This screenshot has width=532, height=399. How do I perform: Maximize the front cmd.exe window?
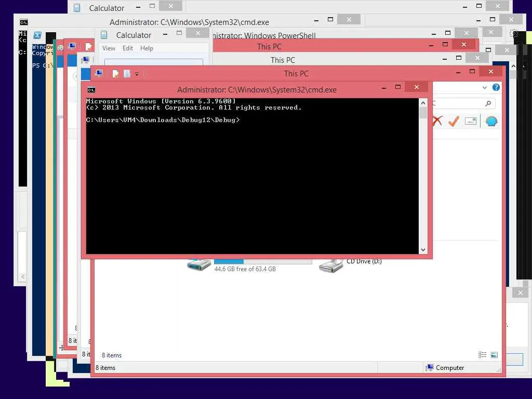coord(398,87)
